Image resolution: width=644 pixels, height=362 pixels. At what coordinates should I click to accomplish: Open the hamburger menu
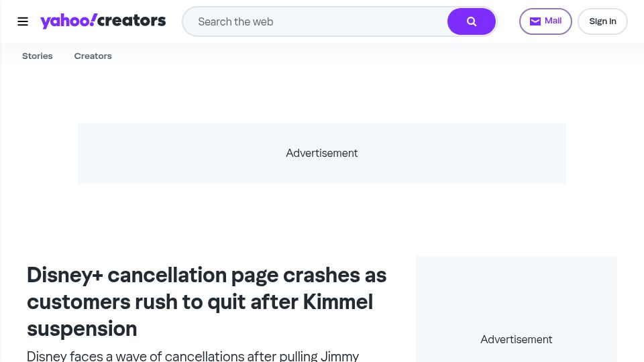tap(23, 21)
